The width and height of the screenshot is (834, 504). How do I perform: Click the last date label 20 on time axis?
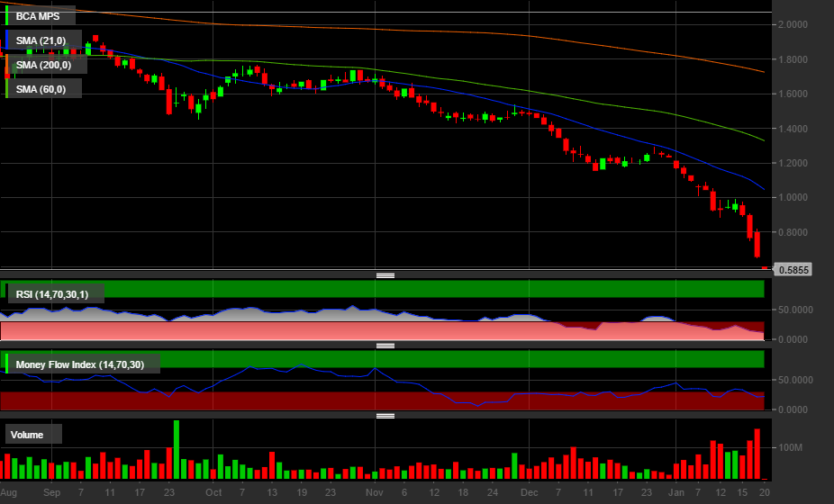[x=765, y=492]
